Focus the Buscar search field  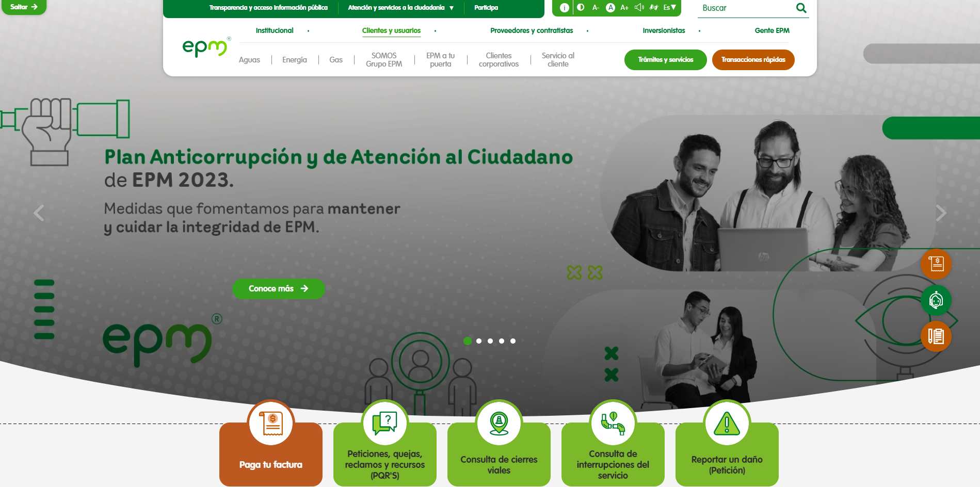[746, 8]
